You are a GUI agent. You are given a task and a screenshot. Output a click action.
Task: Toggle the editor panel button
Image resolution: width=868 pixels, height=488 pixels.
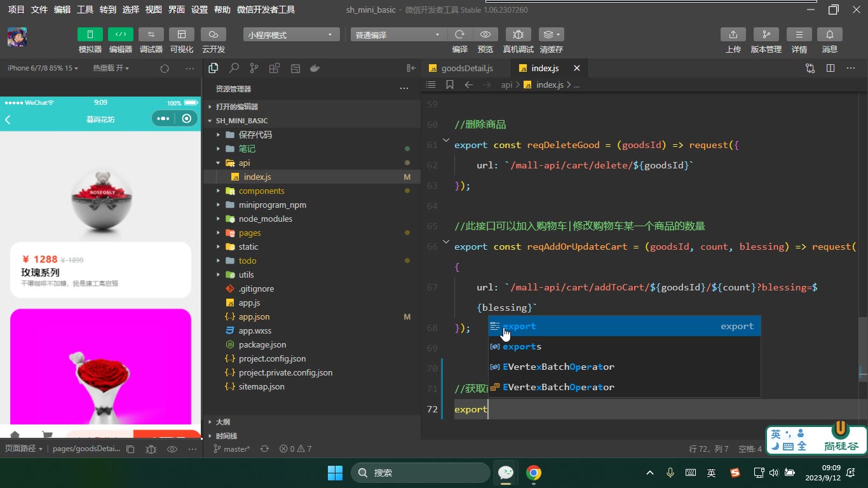(121, 34)
